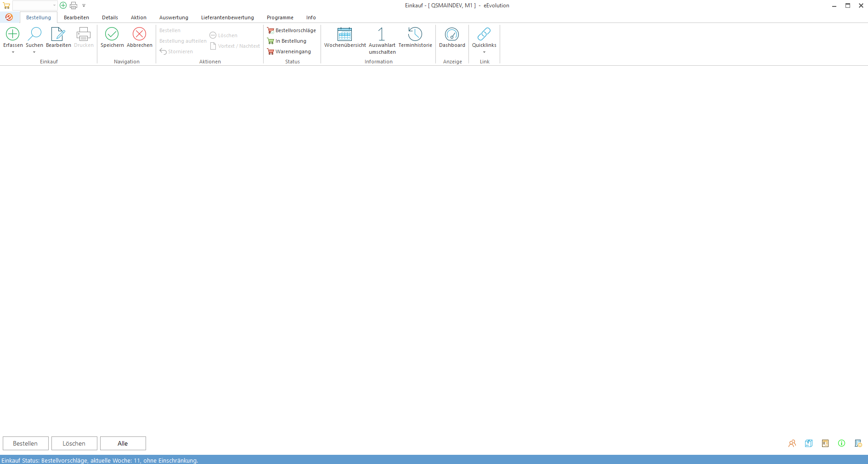This screenshot has width=868, height=464.
Task: Select the Auswertung ribbon tab
Action: click(174, 17)
